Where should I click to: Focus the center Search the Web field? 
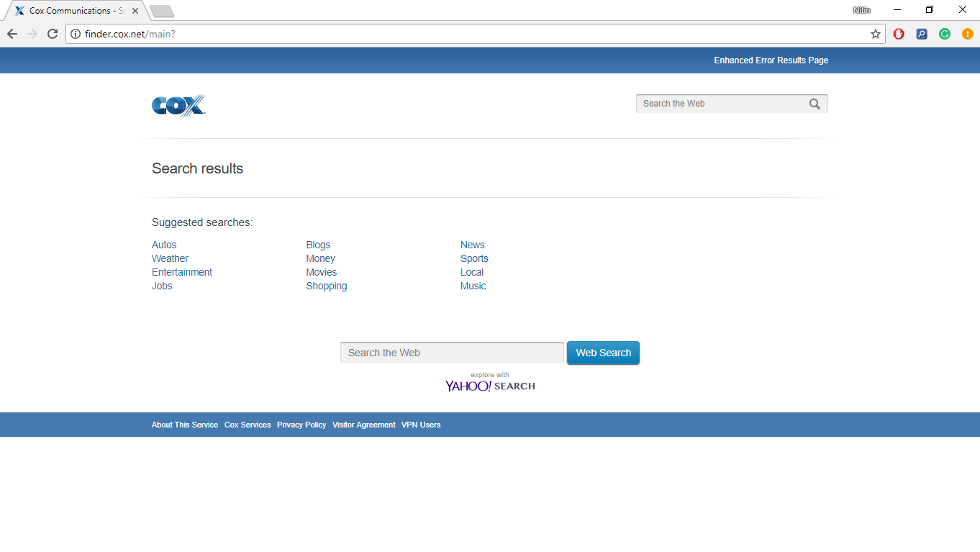(452, 353)
